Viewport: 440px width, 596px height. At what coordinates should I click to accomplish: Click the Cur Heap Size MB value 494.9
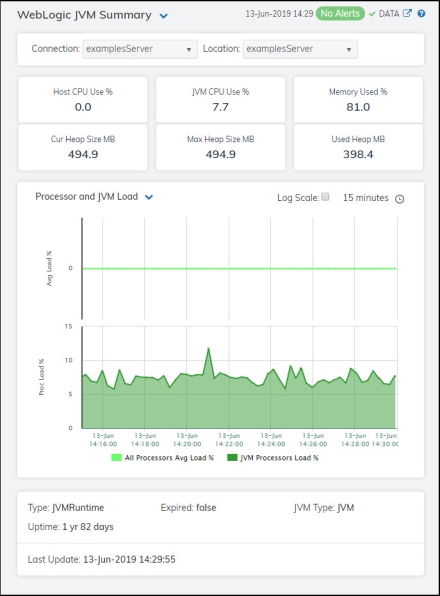83,154
